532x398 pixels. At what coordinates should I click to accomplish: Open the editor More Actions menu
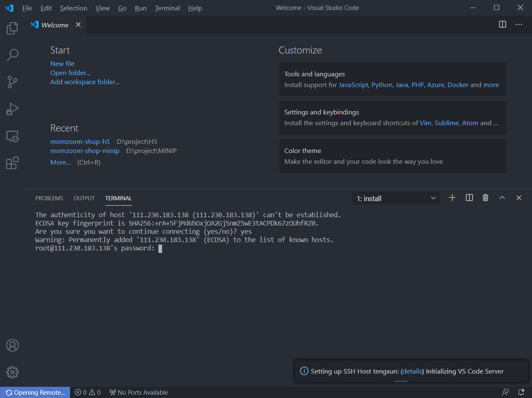519,24
